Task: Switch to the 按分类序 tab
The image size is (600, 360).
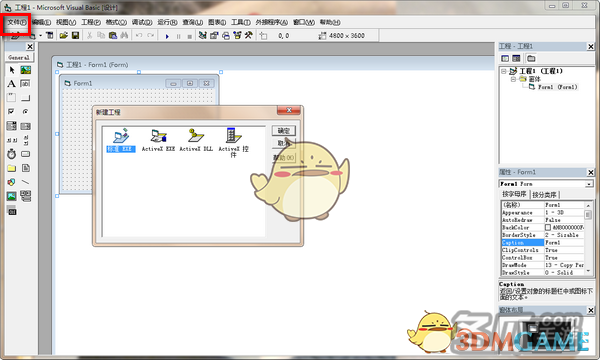Action: click(544, 195)
